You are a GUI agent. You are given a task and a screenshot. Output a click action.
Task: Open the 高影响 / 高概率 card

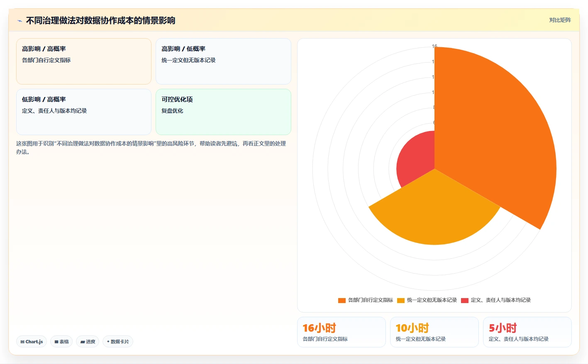(84, 61)
